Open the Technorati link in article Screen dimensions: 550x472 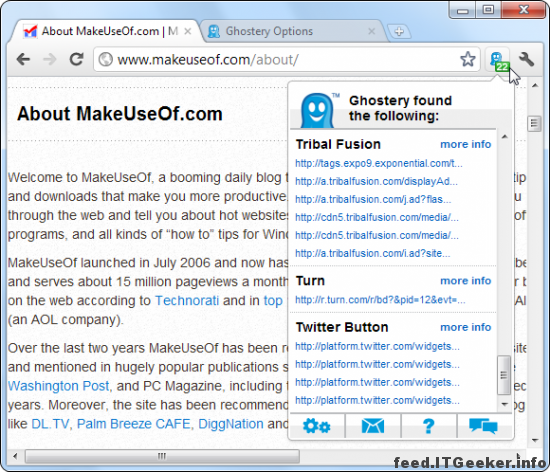(187, 301)
